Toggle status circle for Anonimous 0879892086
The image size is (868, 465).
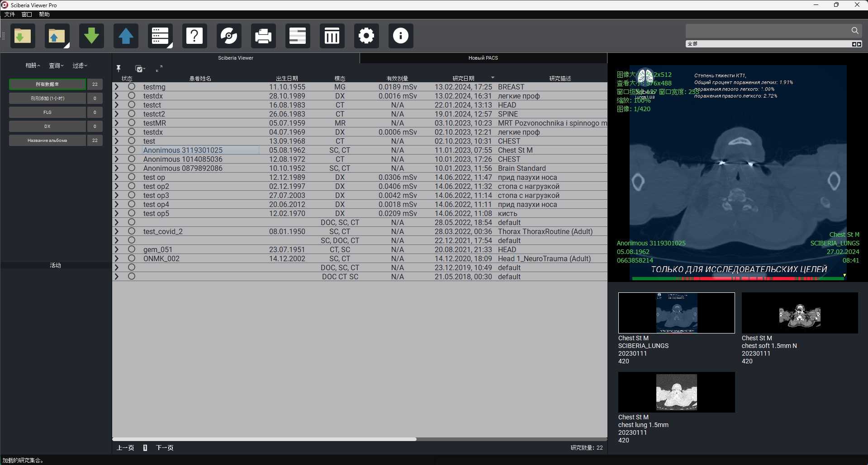coord(132,168)
